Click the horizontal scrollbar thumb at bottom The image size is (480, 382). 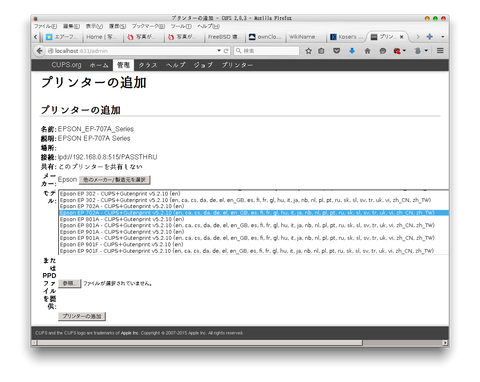[200, 343]
